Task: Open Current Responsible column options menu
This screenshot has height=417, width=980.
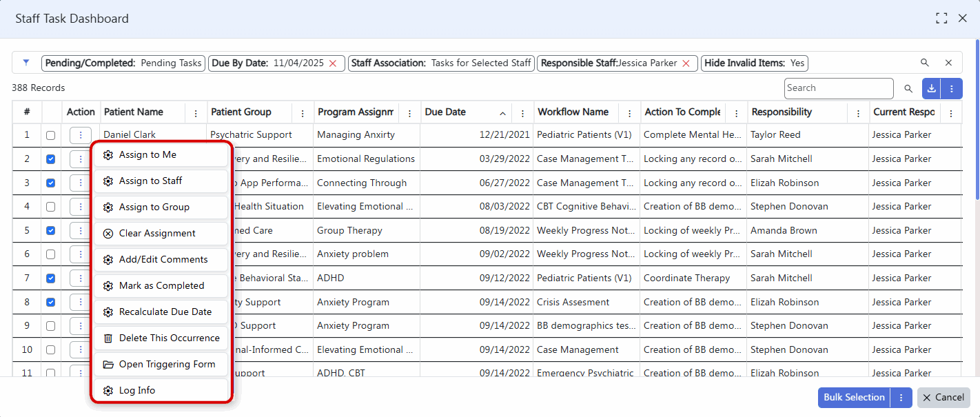Action: click(x=951, y=113)
